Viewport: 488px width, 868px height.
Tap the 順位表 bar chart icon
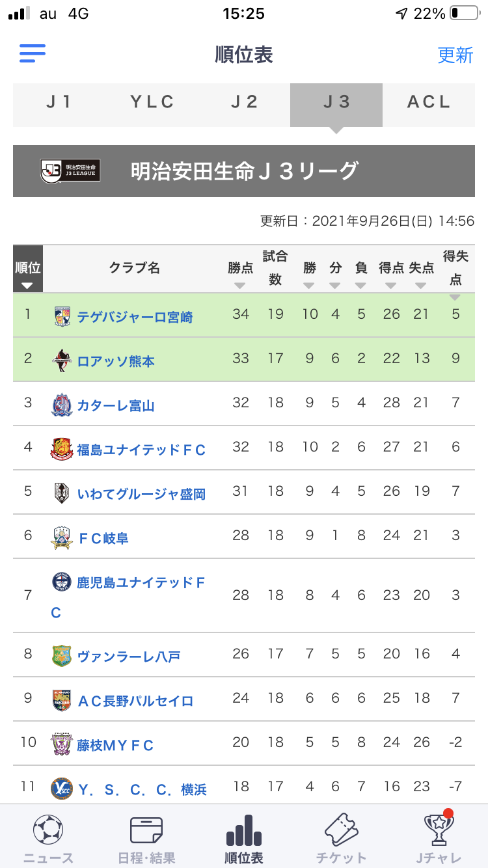click(x=244, y=830)
